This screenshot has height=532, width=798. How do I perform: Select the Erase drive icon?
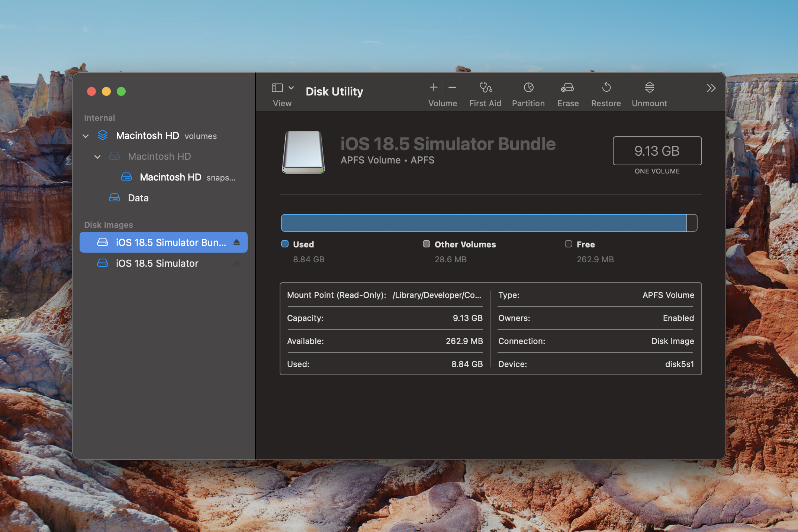(x=567, y=87)
